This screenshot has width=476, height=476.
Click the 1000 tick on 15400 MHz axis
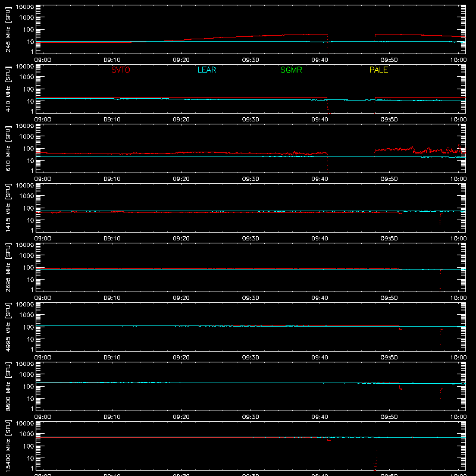click(27, 434)
